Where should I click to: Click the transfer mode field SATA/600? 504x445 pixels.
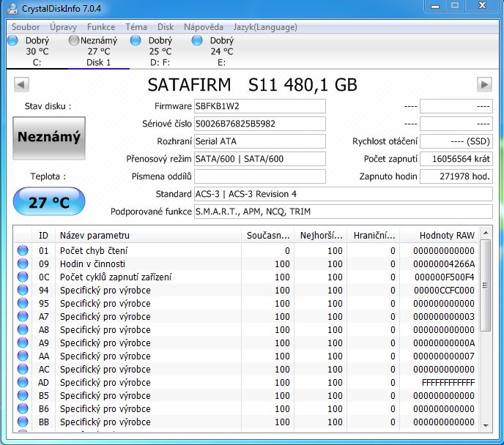pos(260,159)
